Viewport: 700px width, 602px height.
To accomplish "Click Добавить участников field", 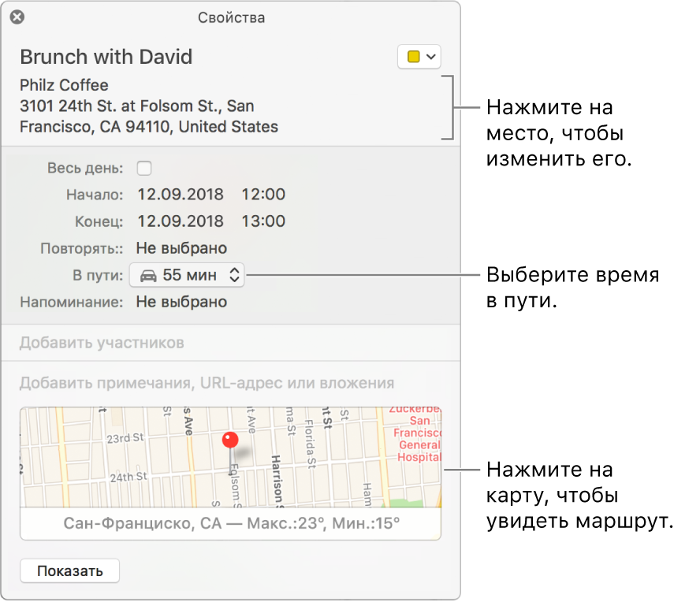I will click(102, 343).
